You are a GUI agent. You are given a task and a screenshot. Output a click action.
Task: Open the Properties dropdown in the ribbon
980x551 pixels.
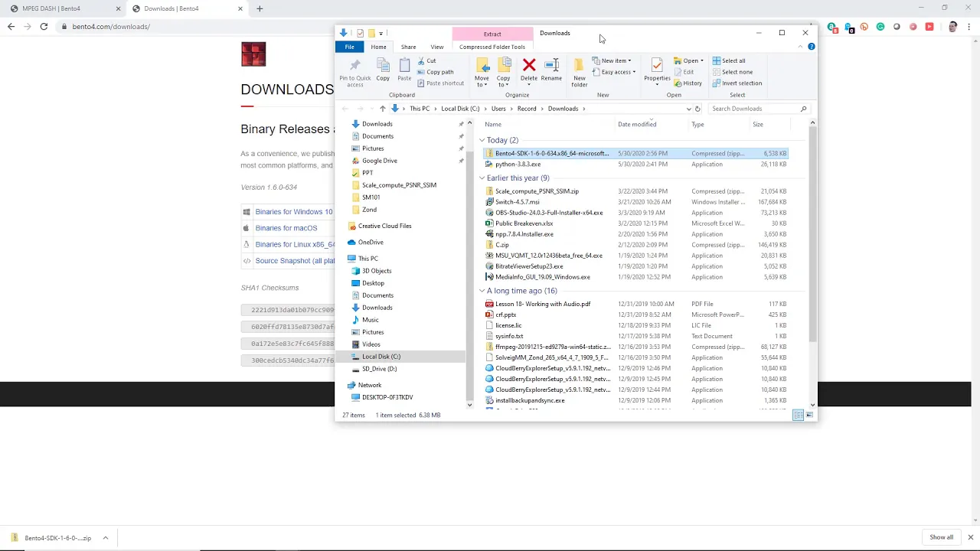(657, 81)
